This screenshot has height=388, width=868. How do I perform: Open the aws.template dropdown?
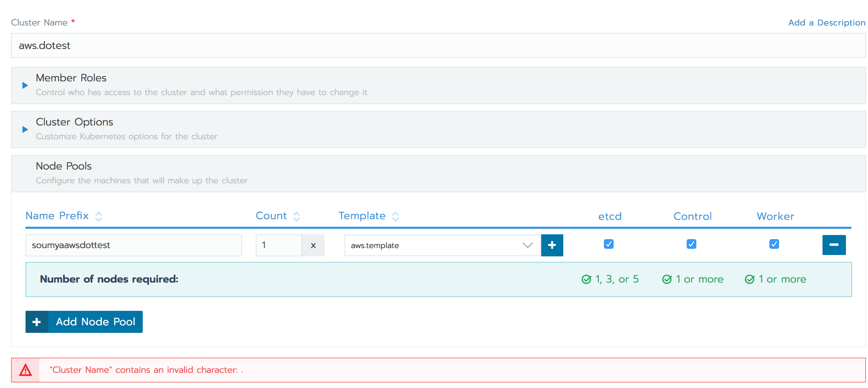click(x=442, y=245)
